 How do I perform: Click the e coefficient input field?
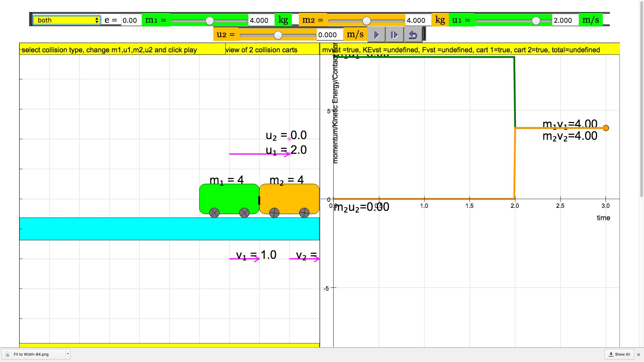(131, 20)
